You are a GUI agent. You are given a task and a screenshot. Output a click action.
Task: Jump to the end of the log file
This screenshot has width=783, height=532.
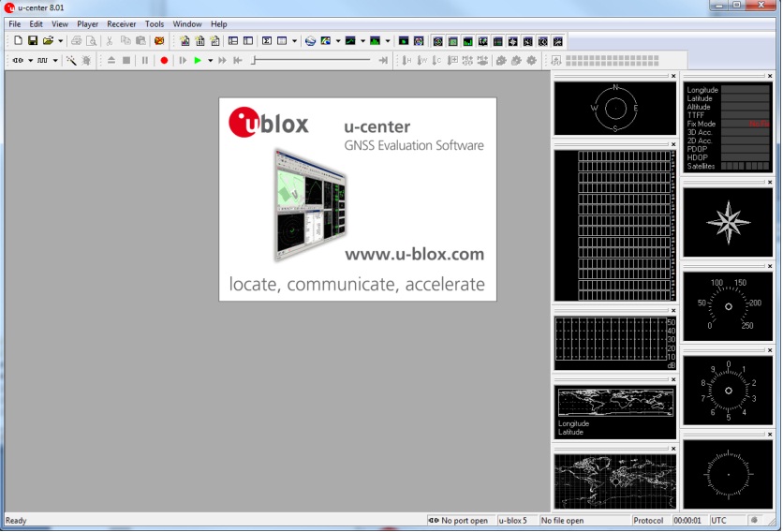(x=383, y=61)
